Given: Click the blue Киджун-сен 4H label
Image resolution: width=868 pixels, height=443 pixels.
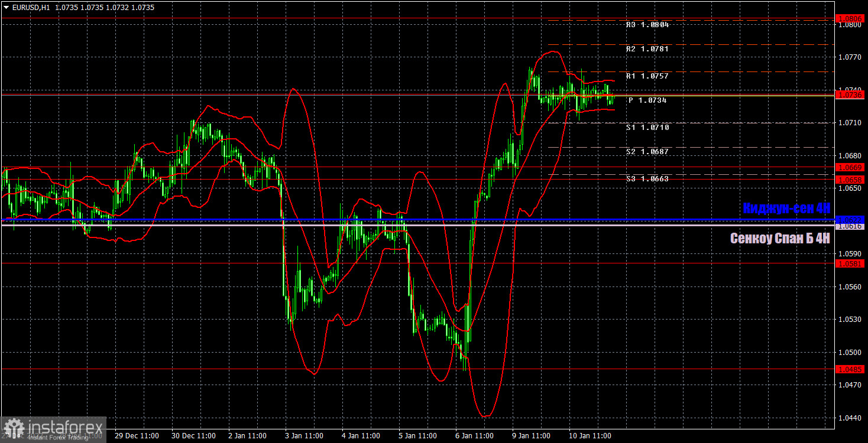Looking at the screenshot, I should (786, 209).
